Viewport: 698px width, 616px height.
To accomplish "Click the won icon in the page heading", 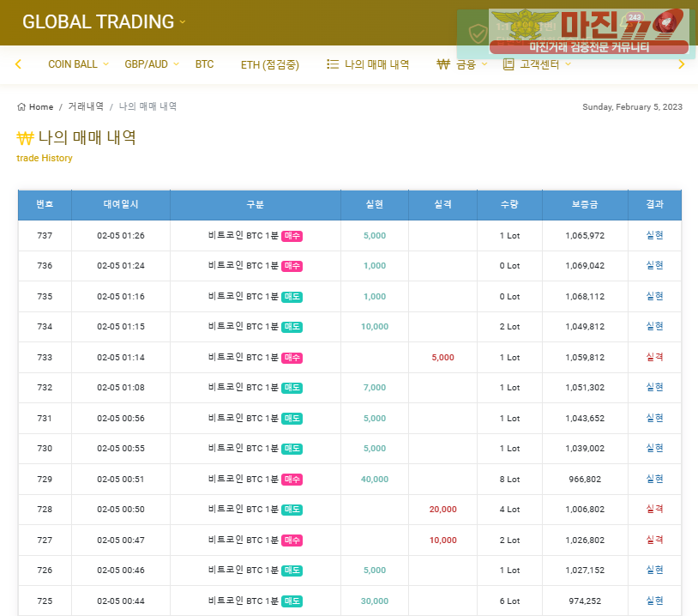I will [25, 138].
